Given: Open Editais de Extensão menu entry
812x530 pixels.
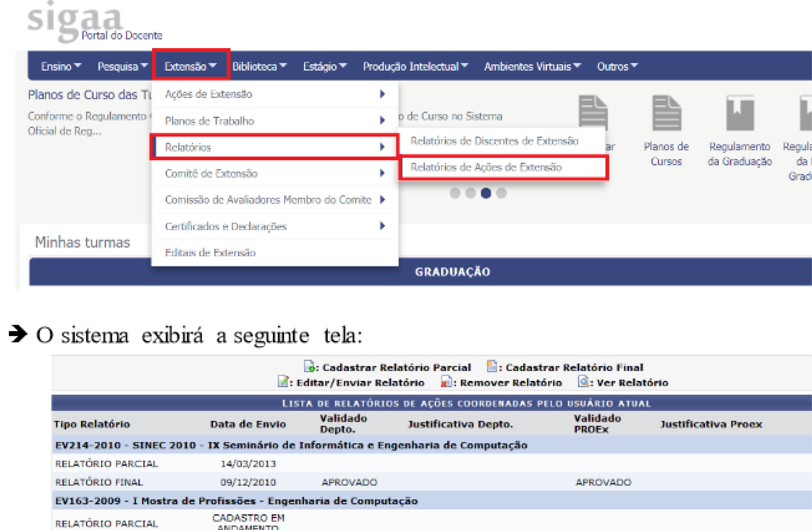Looking at the screenshot, I should 210,253.
